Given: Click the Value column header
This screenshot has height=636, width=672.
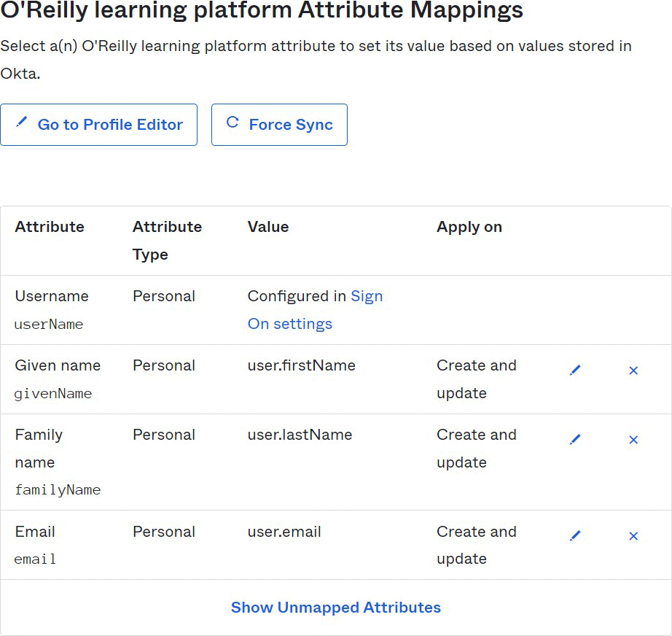Looking at the screenshot, I should [268, 227].
